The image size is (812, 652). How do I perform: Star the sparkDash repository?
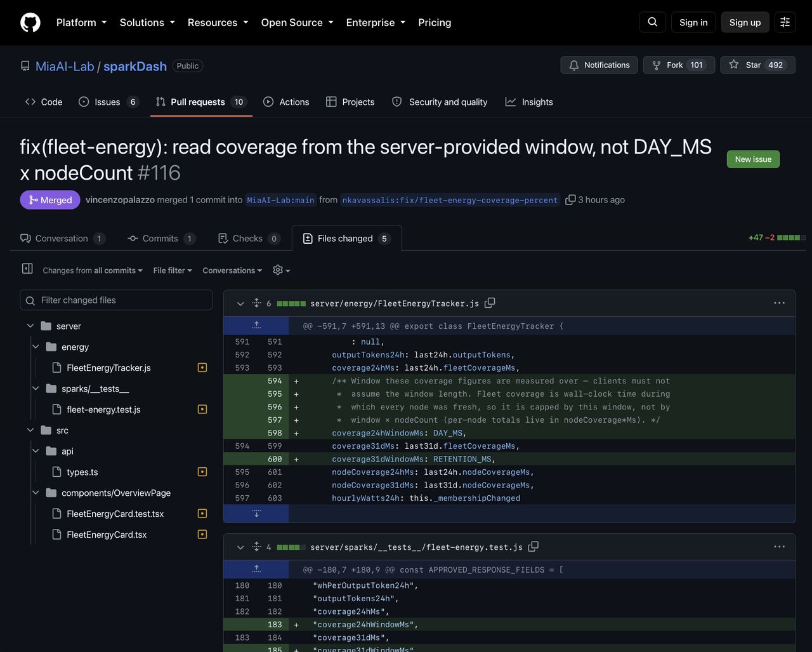pos(758,65)
